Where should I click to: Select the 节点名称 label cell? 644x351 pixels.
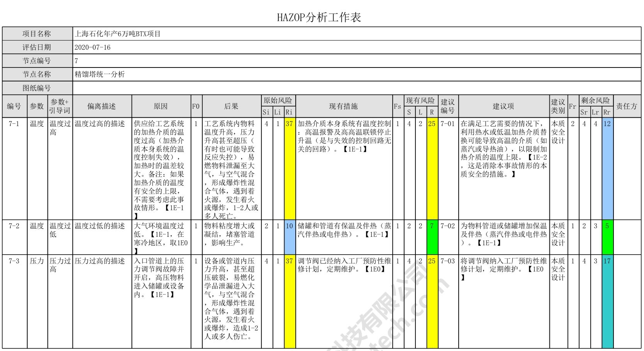(x=37, y=74)
